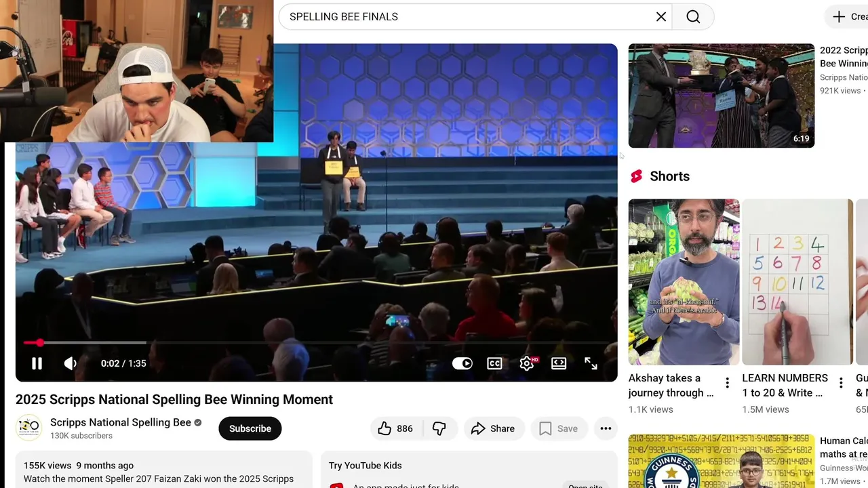Toggle the autoplay switch
The width and height of the screenshot is (868, 488).
[x=462, y=363]
